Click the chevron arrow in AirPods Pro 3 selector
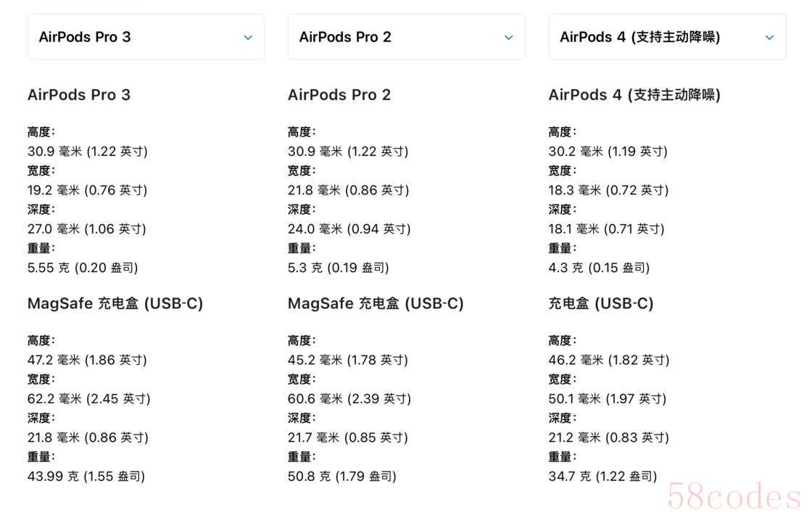Image resolution: width=812 pixels, height=518 pixels. 248,38
